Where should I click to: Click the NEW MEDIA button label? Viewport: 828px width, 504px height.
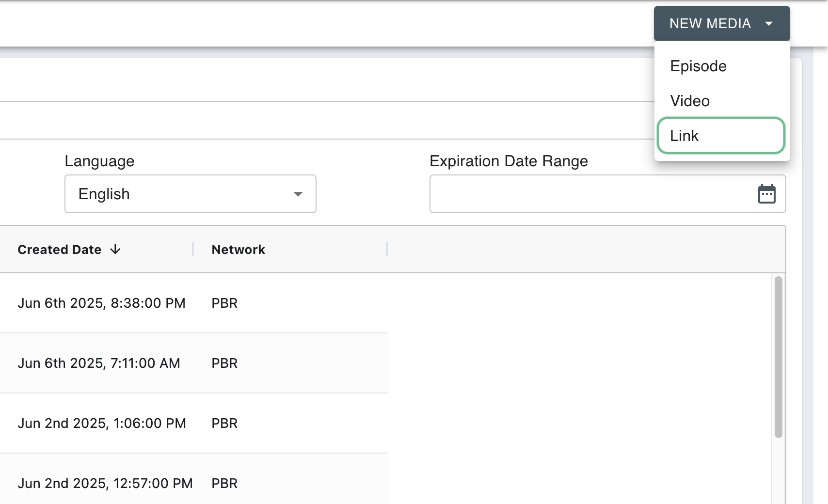[710, 23]
